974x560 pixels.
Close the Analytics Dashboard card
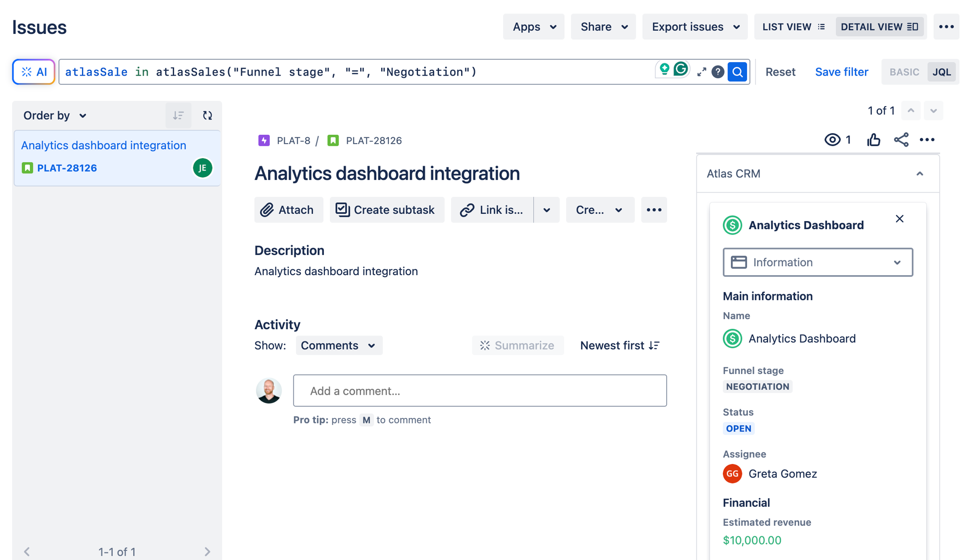tap(899, 219)
